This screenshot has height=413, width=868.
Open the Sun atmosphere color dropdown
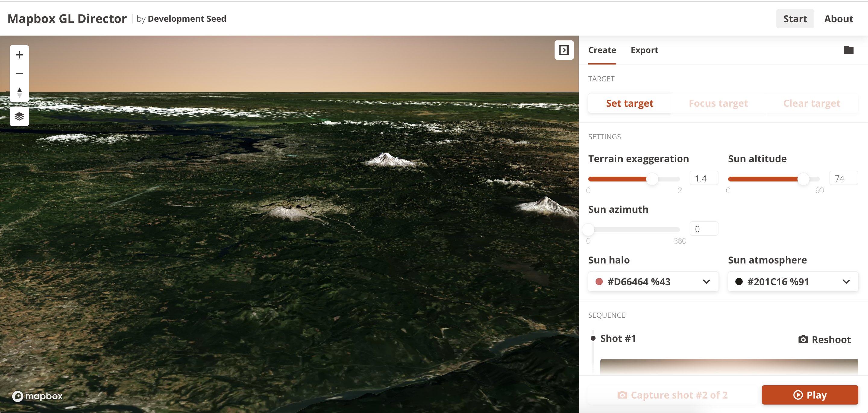point(793,282)
